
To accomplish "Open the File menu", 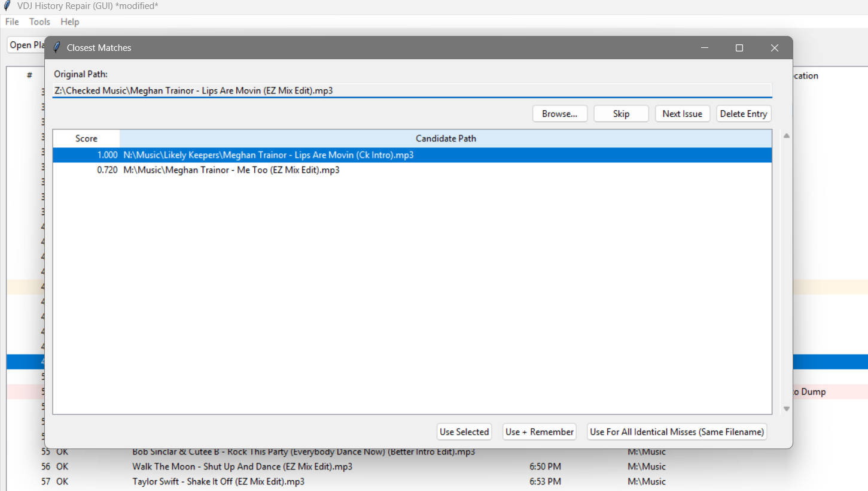I will click(x=12, y=22).
